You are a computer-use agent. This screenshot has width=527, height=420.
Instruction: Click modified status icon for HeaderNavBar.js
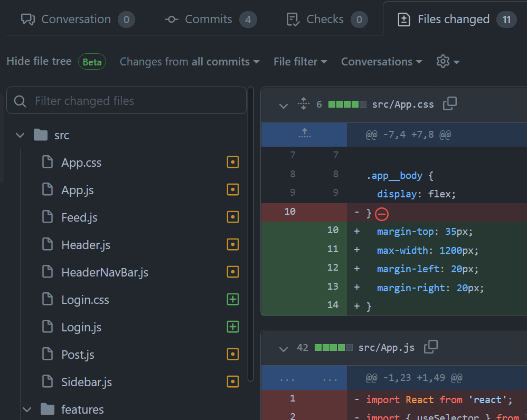[x=233, y=272]
